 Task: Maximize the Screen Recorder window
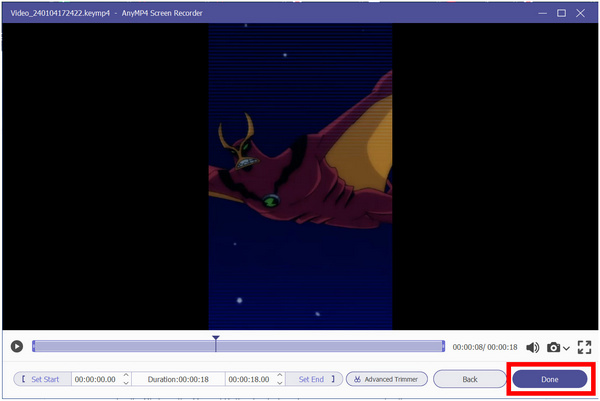(561, 13)
